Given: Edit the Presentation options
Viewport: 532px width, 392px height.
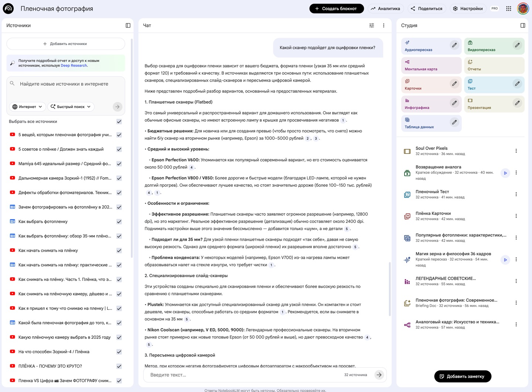Looking at the screenshot, I should 517,103.
